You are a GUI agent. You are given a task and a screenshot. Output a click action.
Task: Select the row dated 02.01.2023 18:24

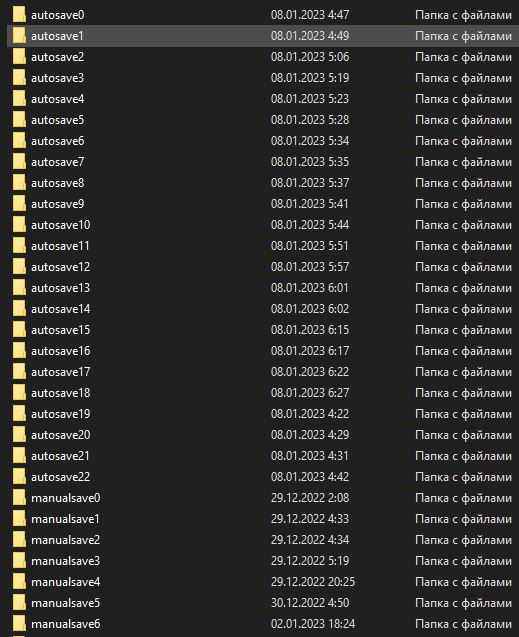[263, 624]
